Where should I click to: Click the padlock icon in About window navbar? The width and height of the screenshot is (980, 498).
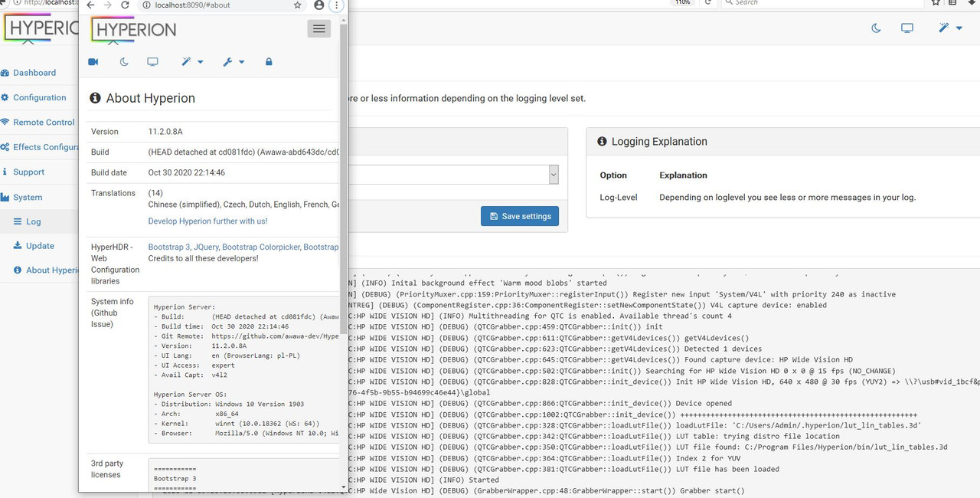(x=269, y=62)
